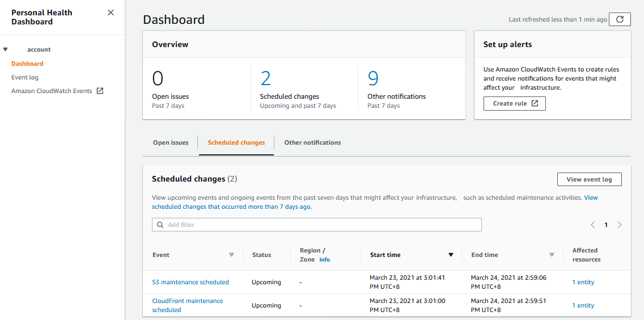Click the Overview heading
Screen dimensions: 644x320
[x=170, y=44]
